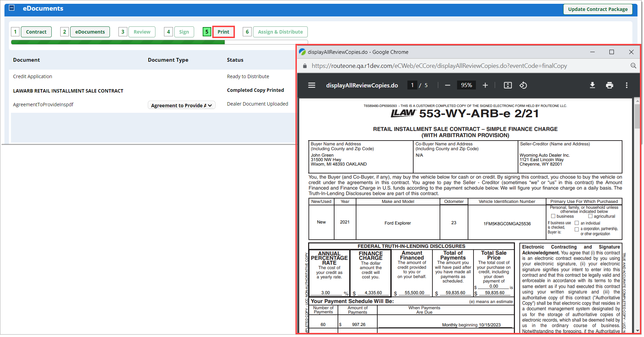This screenshot has width=644, height=337.
Task: Click Finance Charge value 4,335.60
Action: [373, 293]
